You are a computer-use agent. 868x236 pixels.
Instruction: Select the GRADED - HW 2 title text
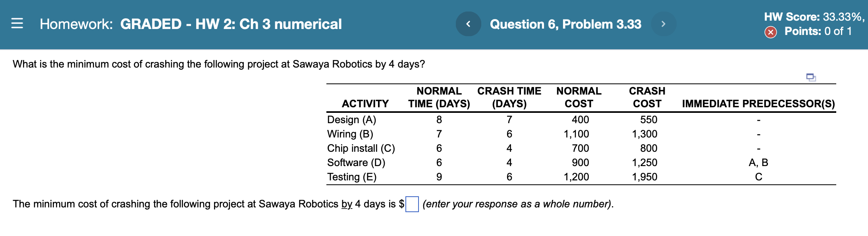(230, 24)
